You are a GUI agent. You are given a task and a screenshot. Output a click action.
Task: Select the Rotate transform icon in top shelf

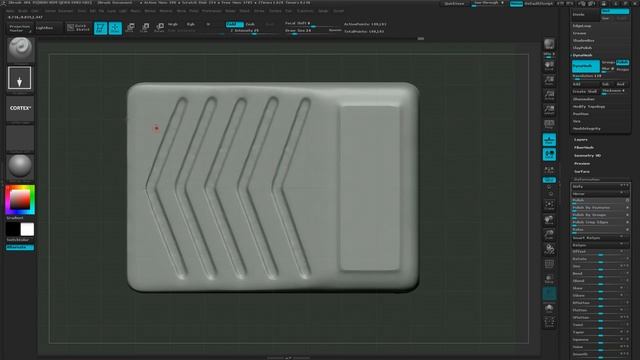click(160, 28)
